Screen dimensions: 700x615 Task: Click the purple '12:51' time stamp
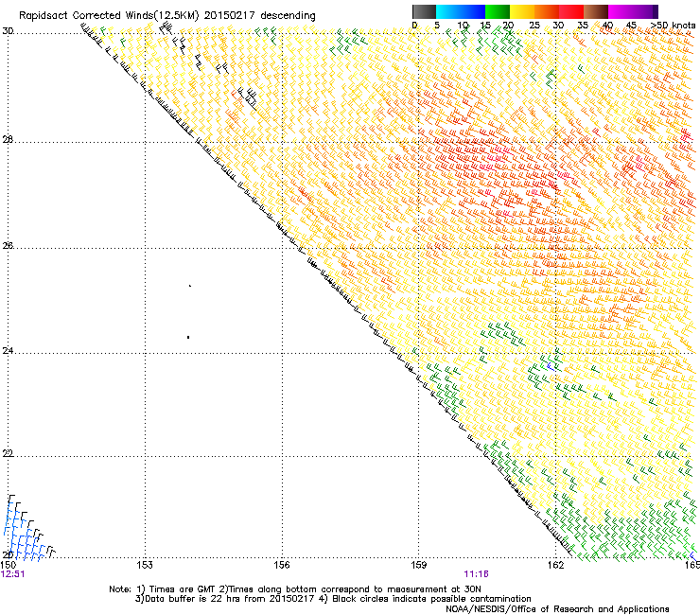coord(12,574)
